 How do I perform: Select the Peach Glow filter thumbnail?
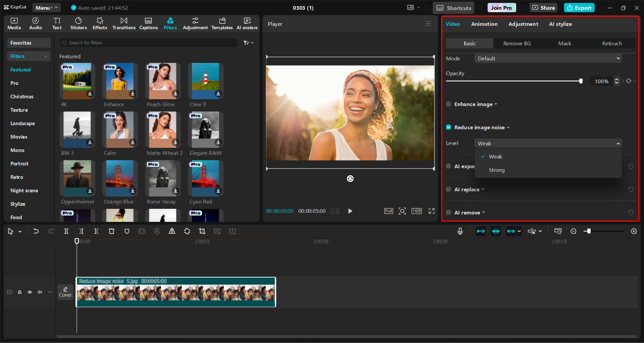[x=163, y=81]
